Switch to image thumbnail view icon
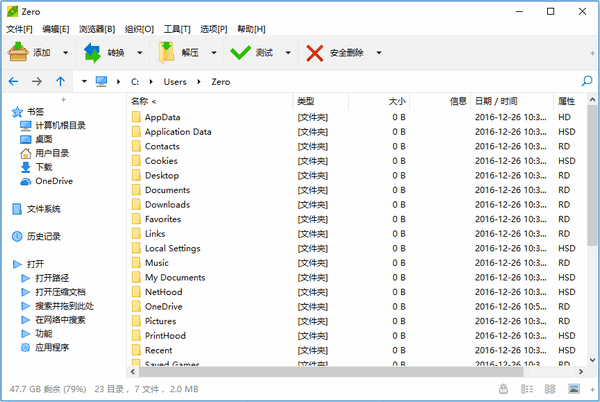The image size is (600, 402). [574, 388]
